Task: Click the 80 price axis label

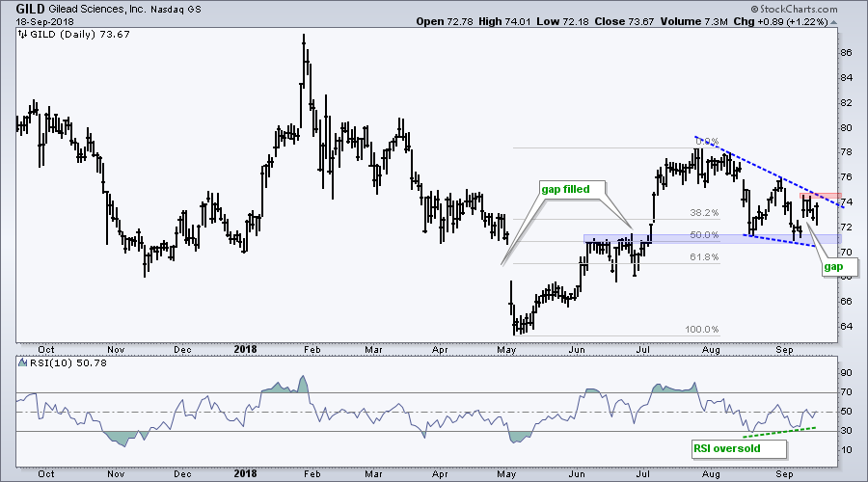Action: coord(846,128)
